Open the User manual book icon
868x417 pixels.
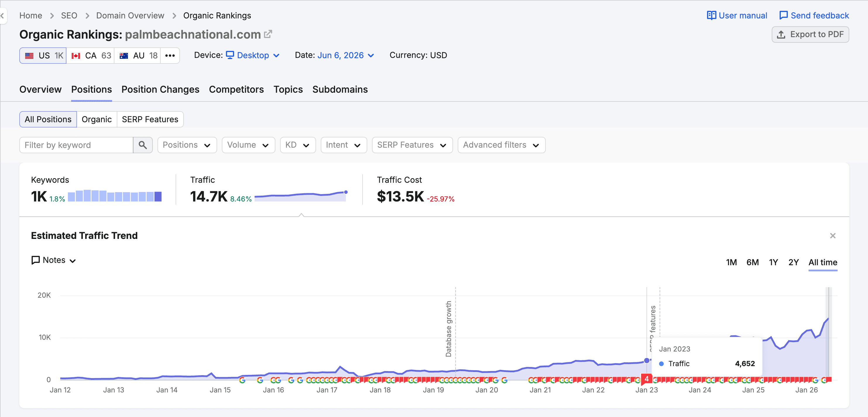tap(711, 15)
